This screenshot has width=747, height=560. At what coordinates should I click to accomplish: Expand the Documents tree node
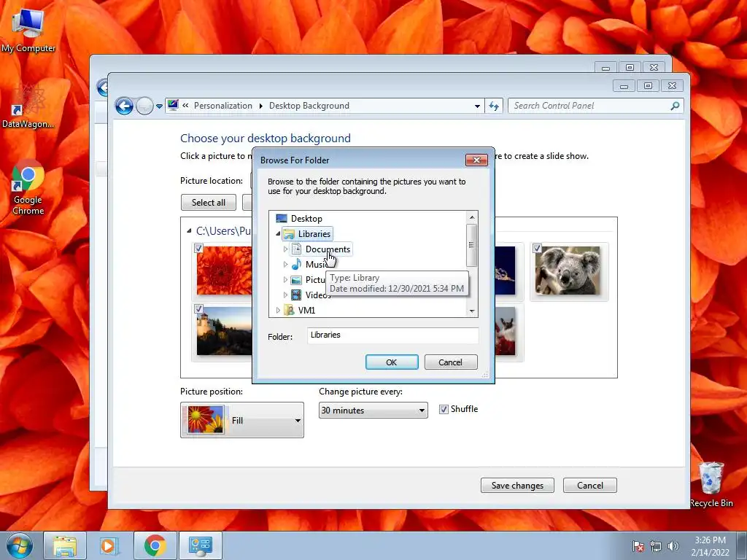coord(285,249)
